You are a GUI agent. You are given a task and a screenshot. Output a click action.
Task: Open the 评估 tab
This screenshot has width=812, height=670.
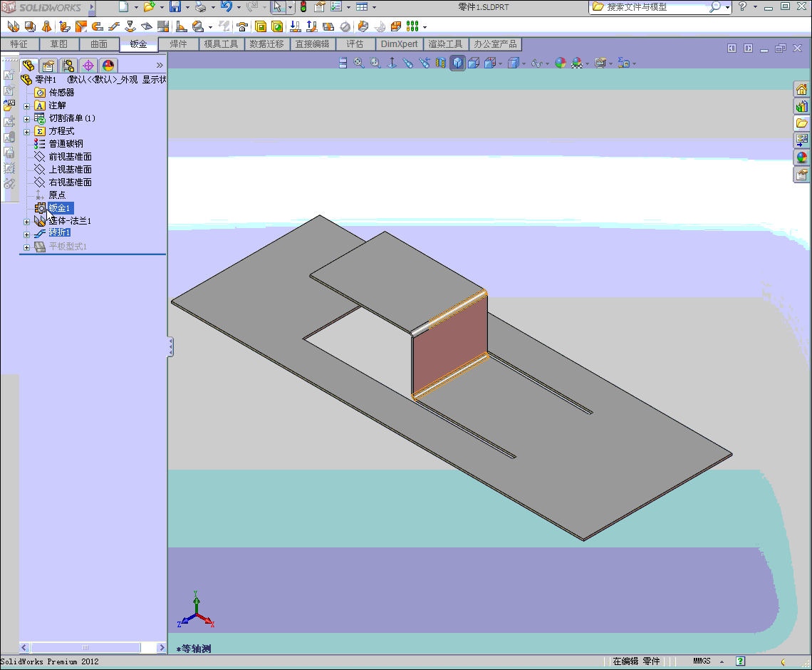[x=355, y=44]
